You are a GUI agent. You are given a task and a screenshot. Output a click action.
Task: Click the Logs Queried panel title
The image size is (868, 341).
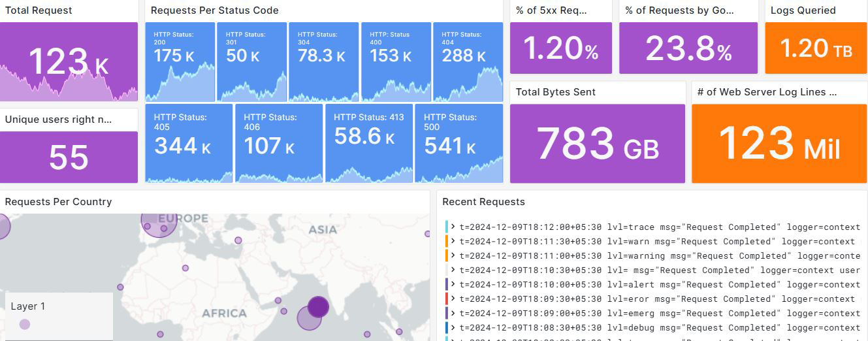pyautogui.click(x=803, y=10)
